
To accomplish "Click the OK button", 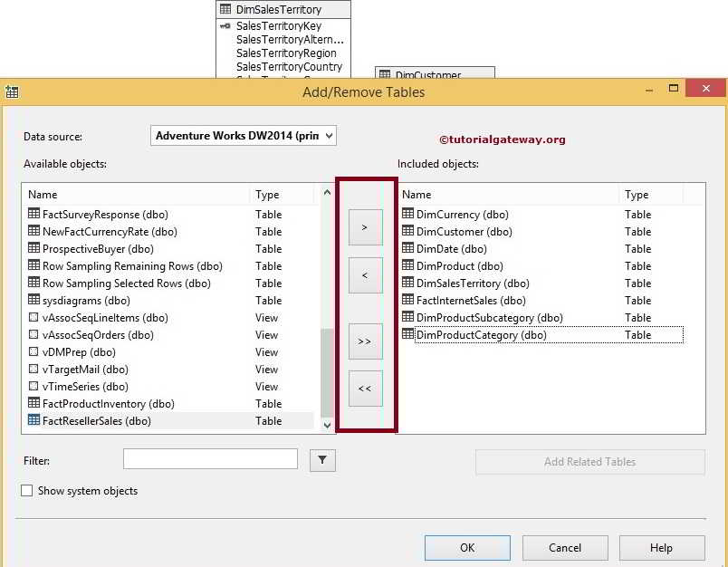I will coord(466,547).
